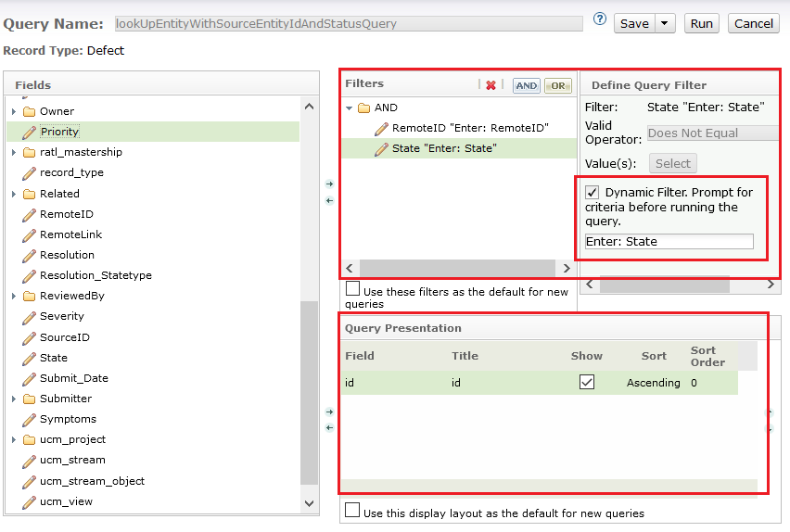Screen dimensions: 790x532
Task: Click the add-to-filters right arrow icon
Action: [x=329, y=184]
